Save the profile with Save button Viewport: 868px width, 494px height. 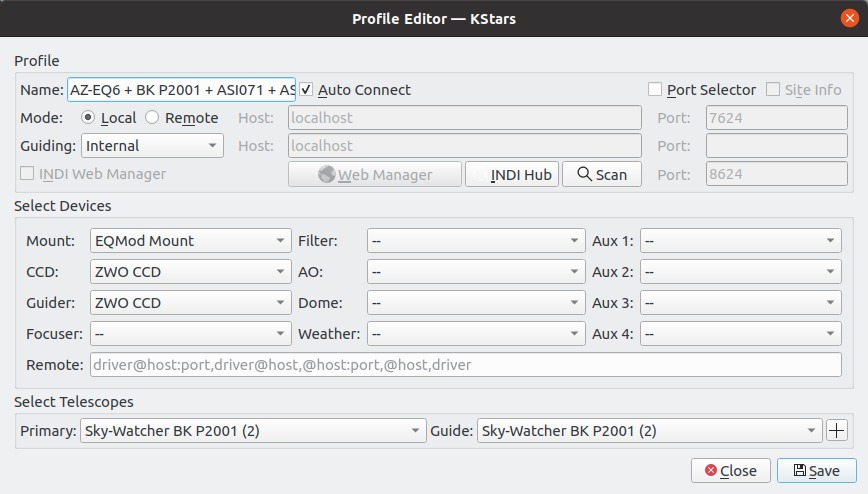[x=817, y=471]
